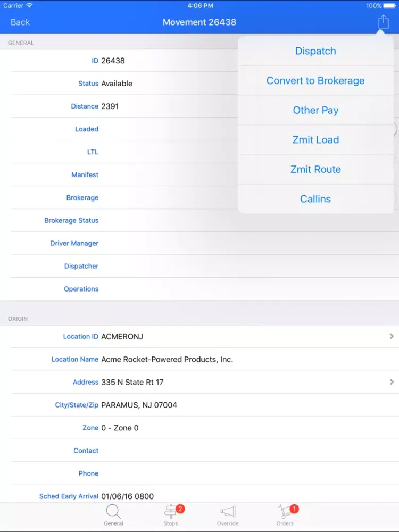The width and height of the screenshot is (399, 532).
Task: Expand the Location ID ACMERONJ chevron
Action: click(392, 336)
